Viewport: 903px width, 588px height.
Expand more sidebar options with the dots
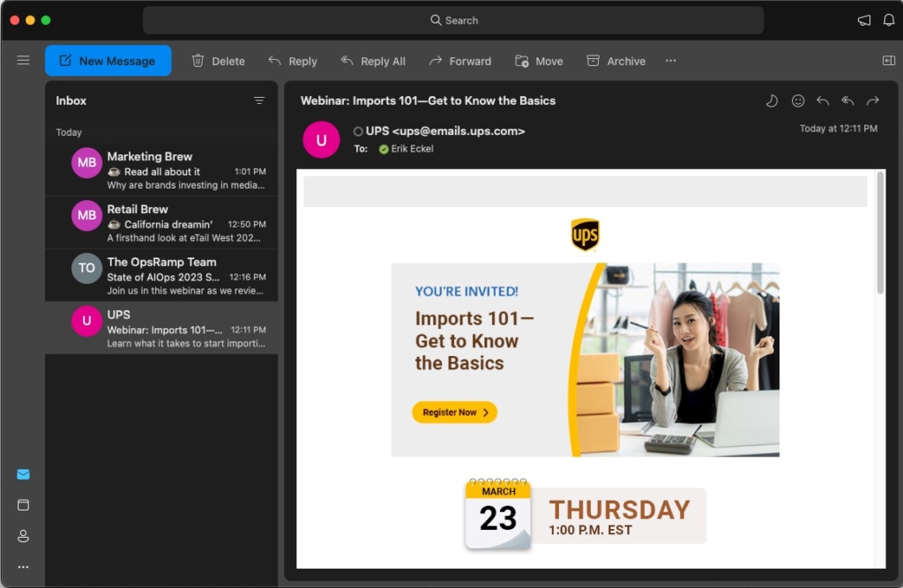(23, 567)
